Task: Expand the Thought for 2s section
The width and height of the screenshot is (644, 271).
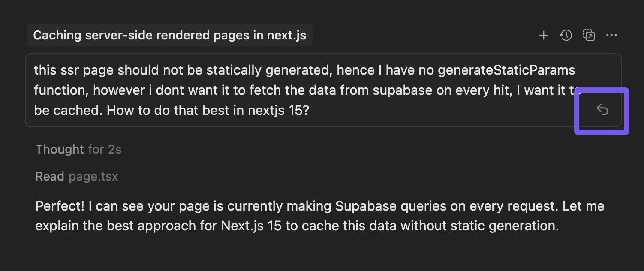Action: [78, 149]
